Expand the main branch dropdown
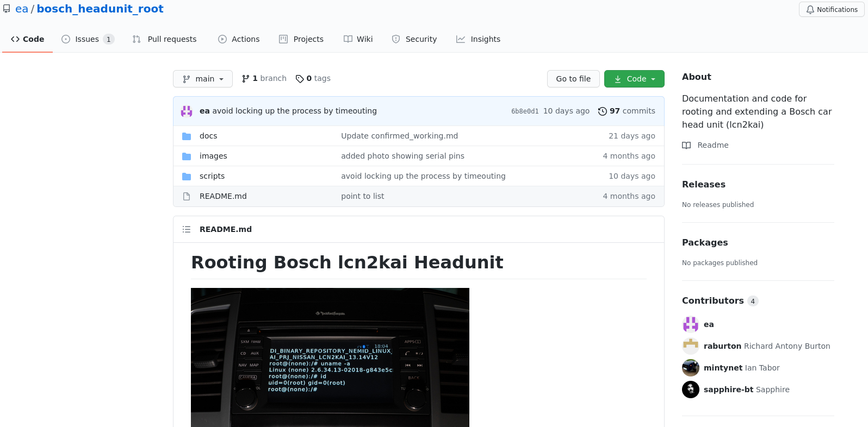The image size is (868, 427). (203, 79)
